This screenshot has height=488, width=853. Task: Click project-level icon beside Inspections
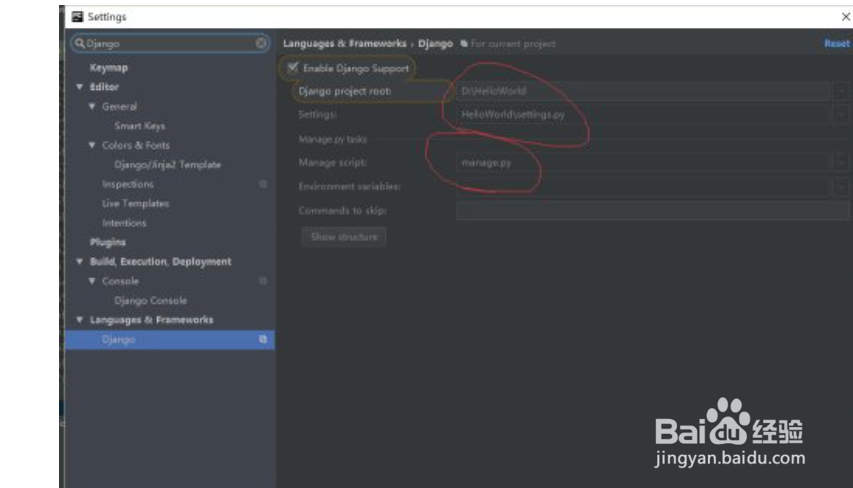(263, 184)
